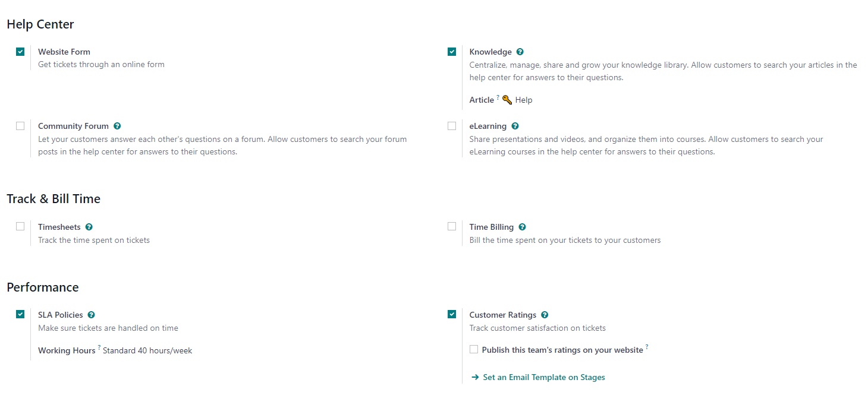The width and height of the screenshot is (868, 405).
Task: Enable the Community Forum checkbox
Action: (20, 126)
